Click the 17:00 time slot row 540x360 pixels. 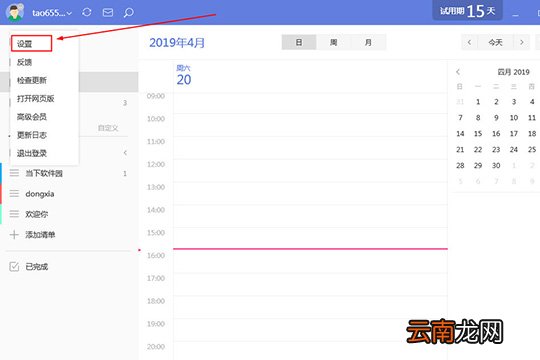click(x=310, y=285)
